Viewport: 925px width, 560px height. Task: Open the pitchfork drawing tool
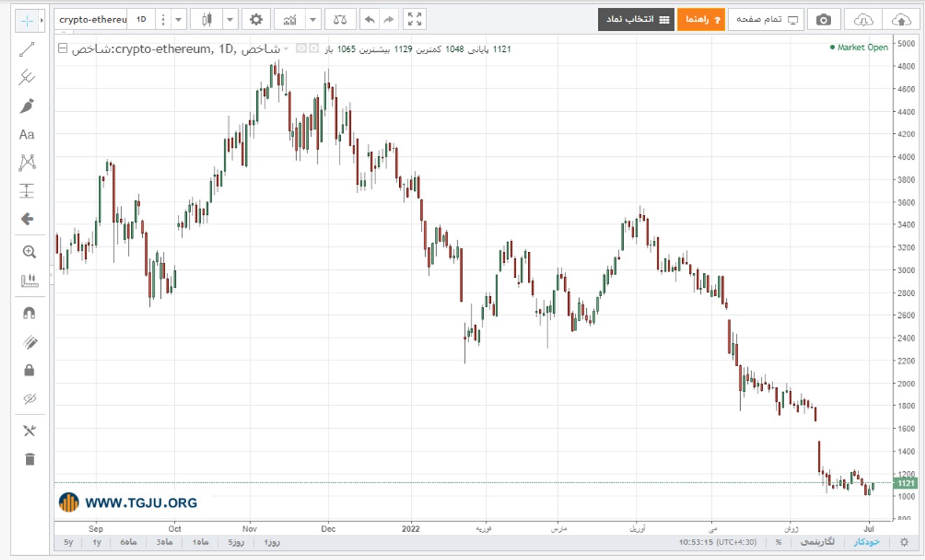pyautogui.click(x=27, y=77)
